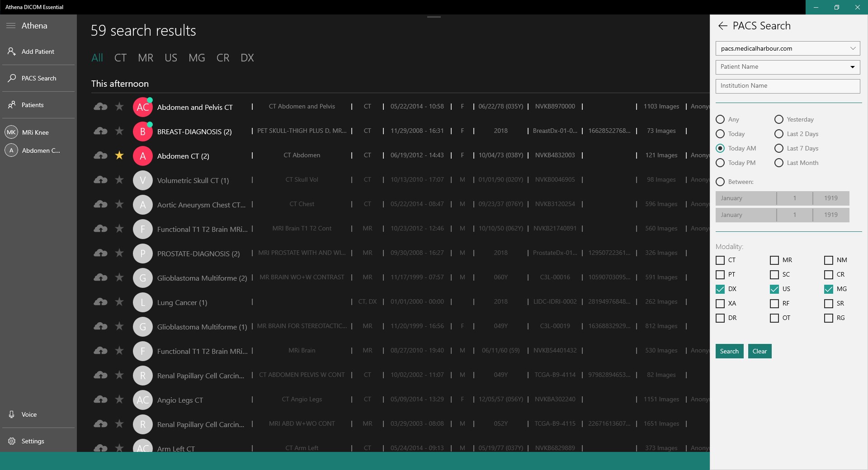
Task: Switch to the MR results tab
Action: coord(146,58)
